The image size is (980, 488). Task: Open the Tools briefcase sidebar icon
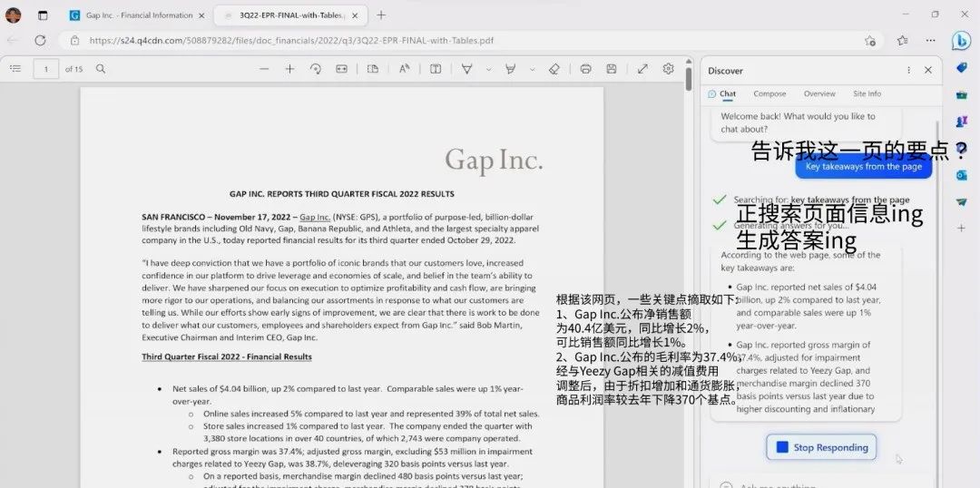click(961, 94)
